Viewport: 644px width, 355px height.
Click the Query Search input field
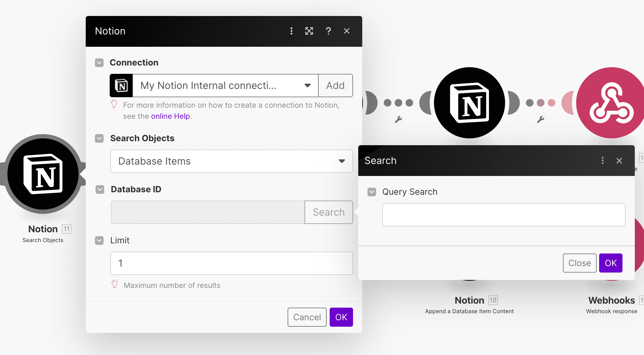(x=504, y=215)
